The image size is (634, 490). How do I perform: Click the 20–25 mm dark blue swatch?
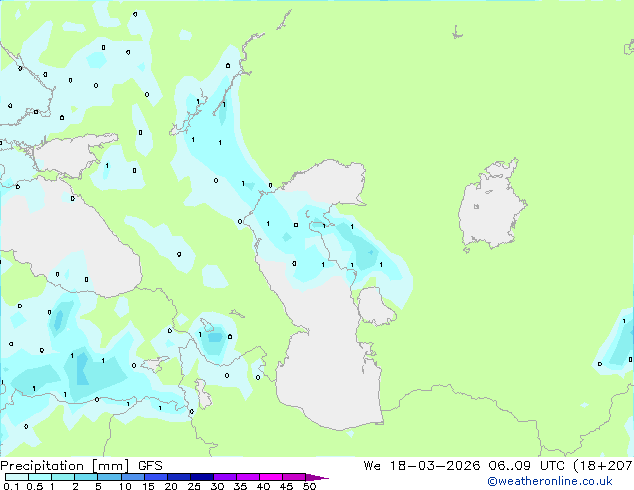coord(179,477)
